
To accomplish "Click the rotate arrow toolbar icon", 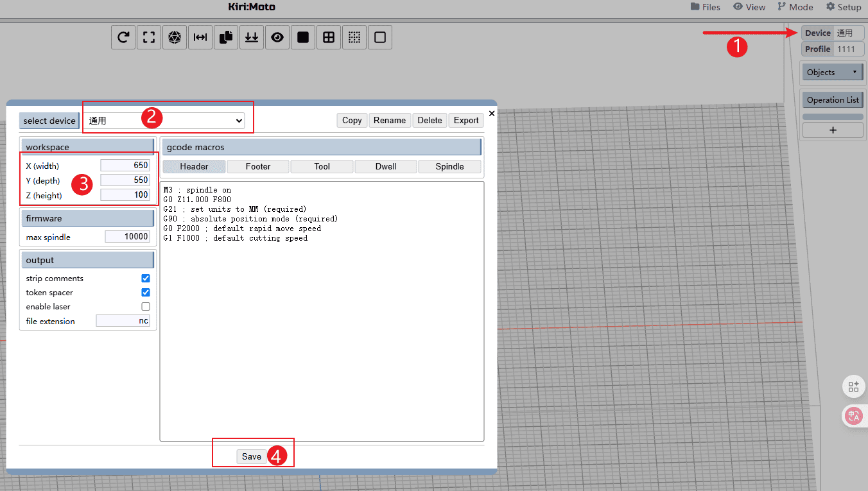I will pos(123,38).
